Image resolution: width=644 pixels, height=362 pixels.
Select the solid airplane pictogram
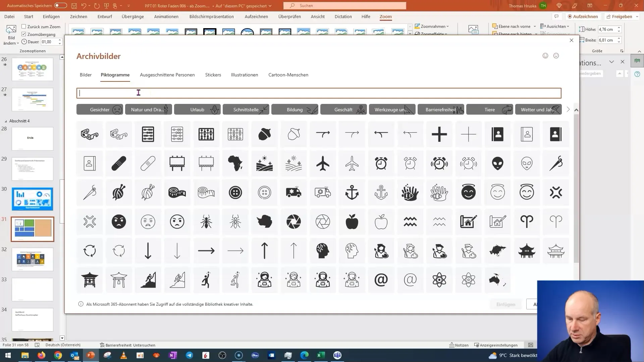[x=323, y=164]
